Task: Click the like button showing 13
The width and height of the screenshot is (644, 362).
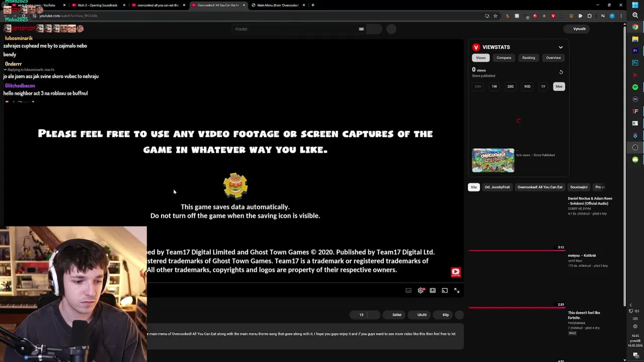Action: 358,315
